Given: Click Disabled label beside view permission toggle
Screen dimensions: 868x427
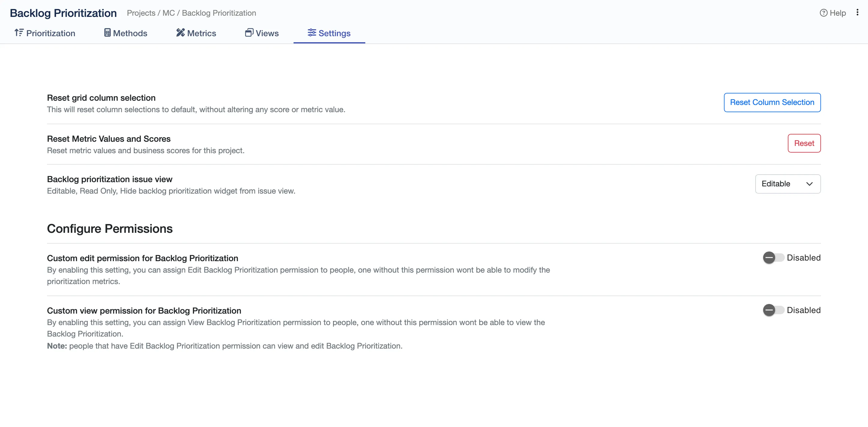Looking at the screenshot, I should coord(804,310).
